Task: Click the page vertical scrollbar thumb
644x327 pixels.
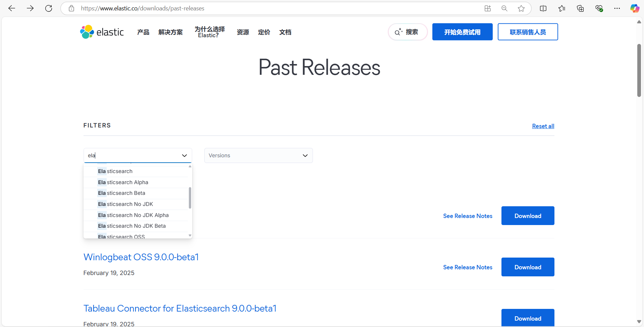Action: [x=639, y=70]
